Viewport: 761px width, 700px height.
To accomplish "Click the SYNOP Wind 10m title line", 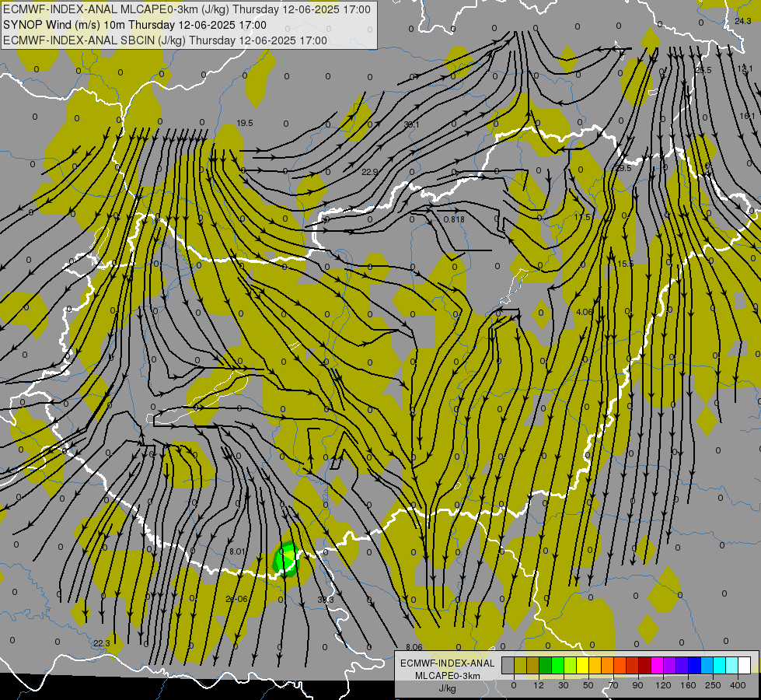I will (134, 25).
